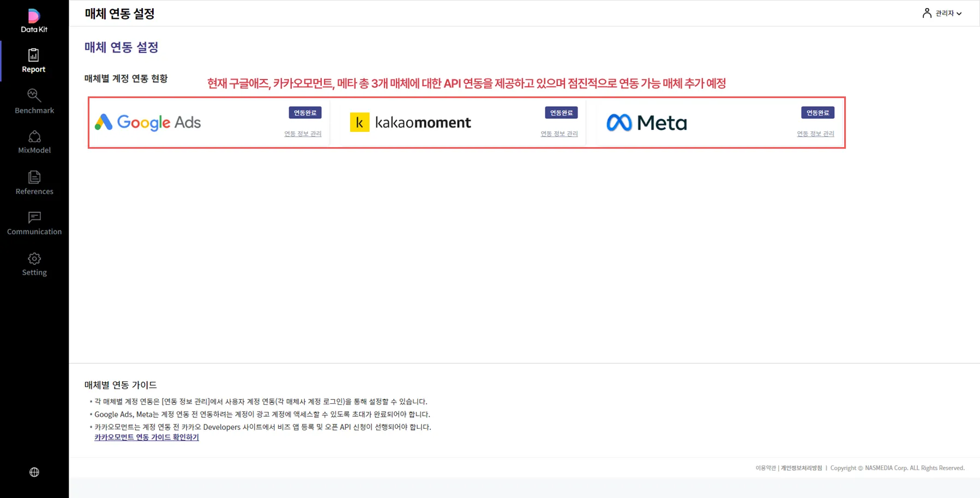Viewport: 980px width, 498px height.
Task: Click the 매체별 연동 가이드 heading
Action: point(121,385)
